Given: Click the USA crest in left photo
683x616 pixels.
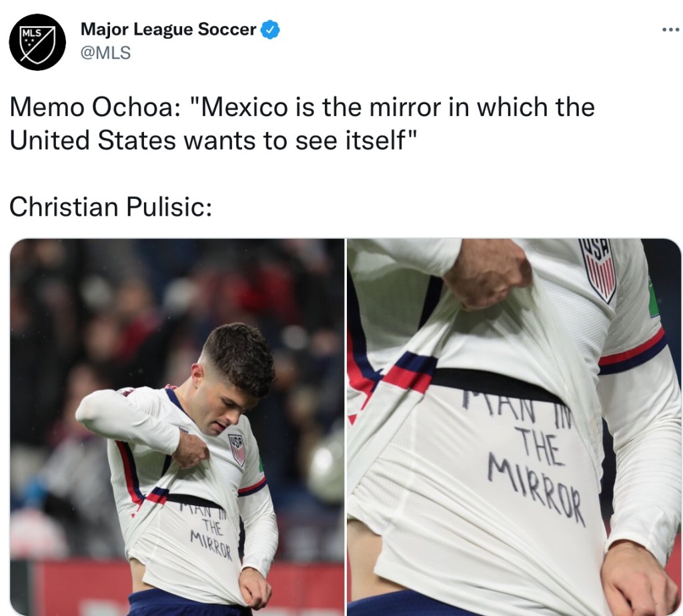Looking at the screenshot, I should point(238,449).
